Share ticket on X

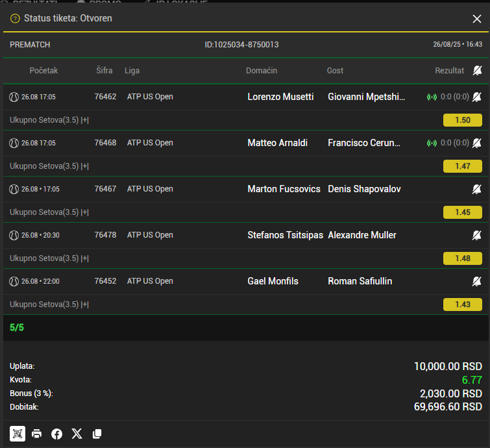tap(77, 434)
